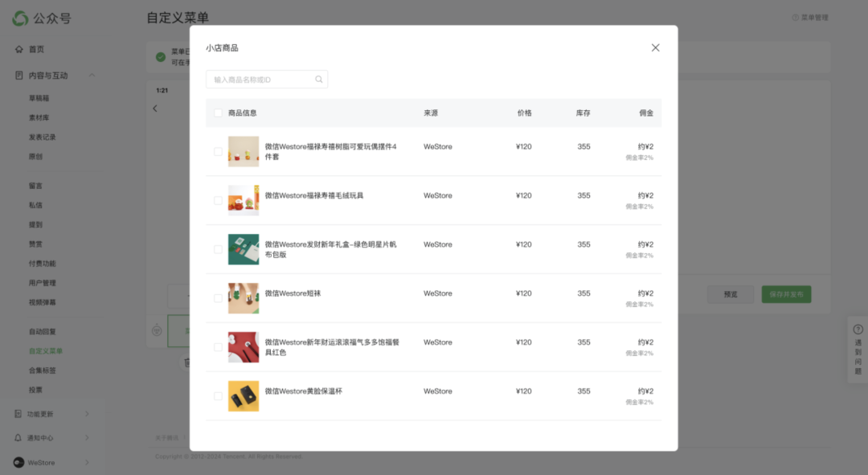868x475 pixels.
Task: Focus the 输入商品名称或ID search field
Action: point(267,79)
